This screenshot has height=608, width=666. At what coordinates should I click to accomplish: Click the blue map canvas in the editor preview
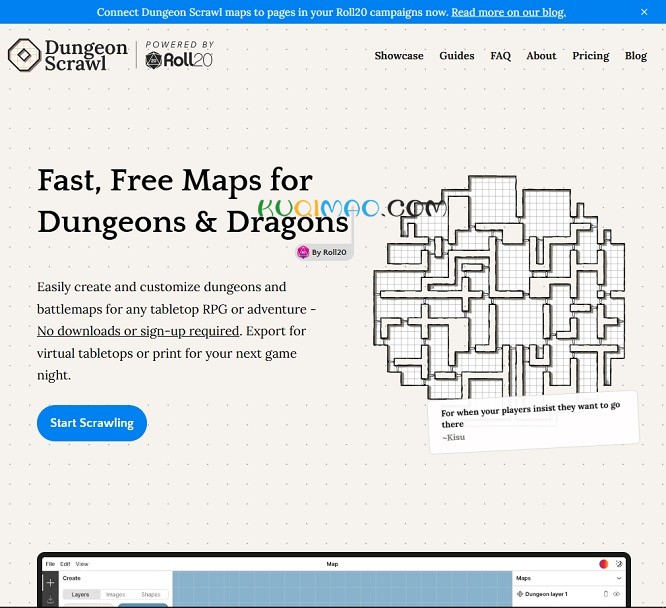342,589
